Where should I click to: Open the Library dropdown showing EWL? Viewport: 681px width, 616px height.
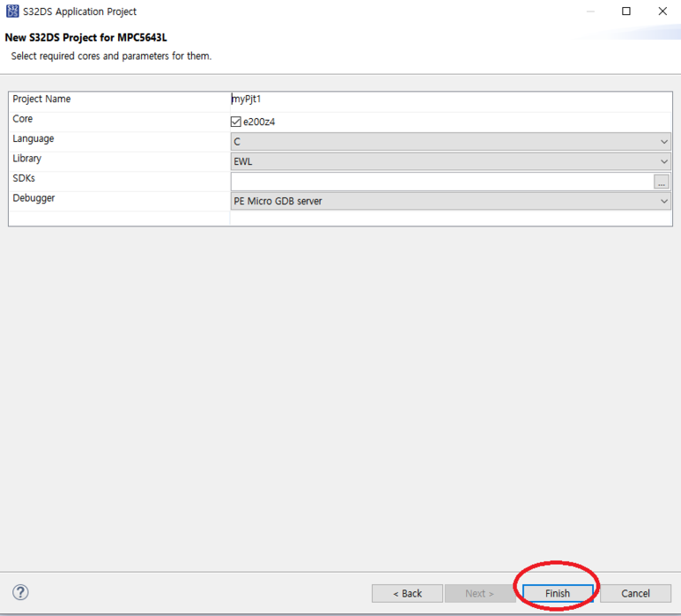pyautogui.click(x=450, y=161)
